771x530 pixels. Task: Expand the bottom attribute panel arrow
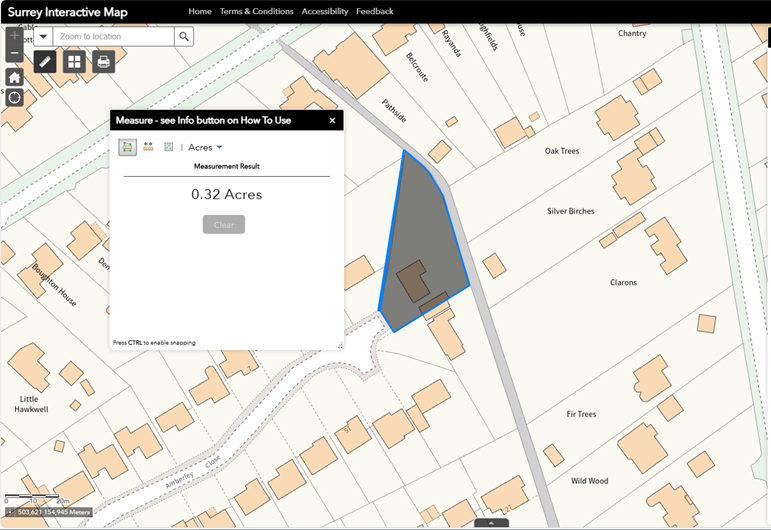click(x=491, y=523)
